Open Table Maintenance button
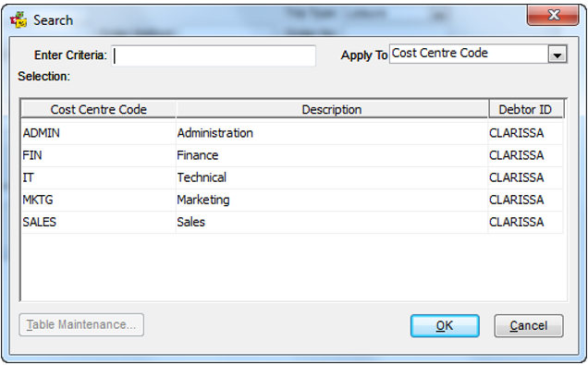This screenshot has height=365, width=588. 81,324
